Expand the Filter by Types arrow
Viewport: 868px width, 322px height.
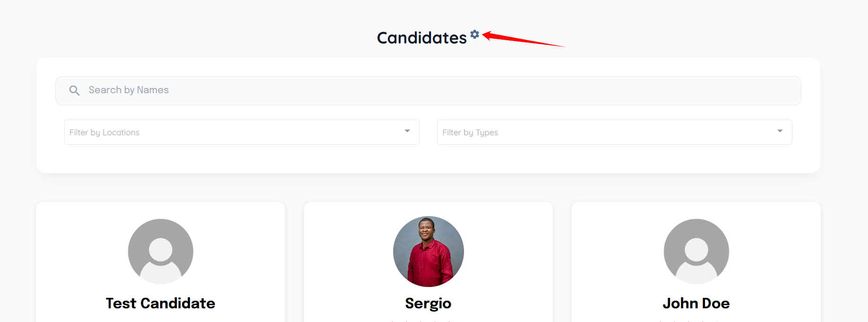[780, 131]
